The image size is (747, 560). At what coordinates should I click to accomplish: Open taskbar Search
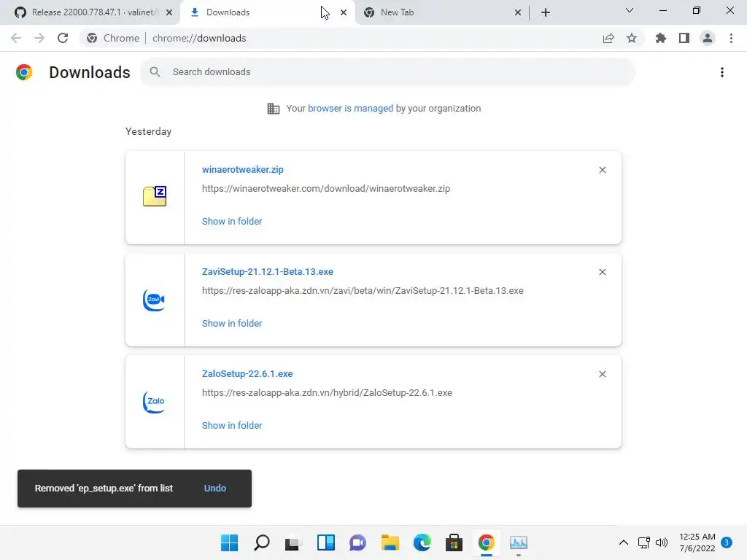point(262,542)
